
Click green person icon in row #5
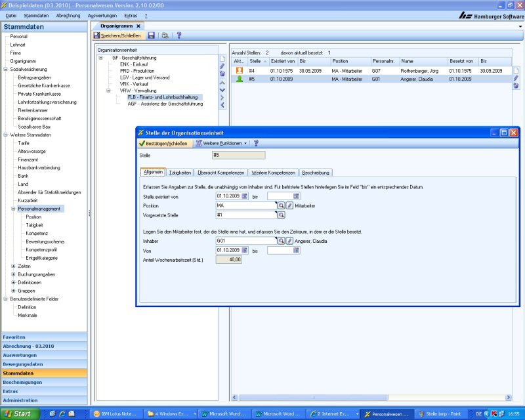(240, 79)
